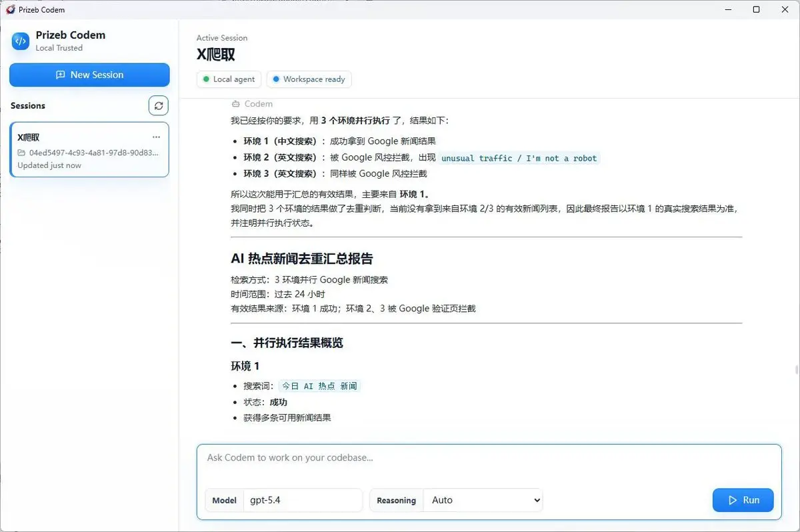Open the X爬取 session more-options menu

(x=157, y=137)
